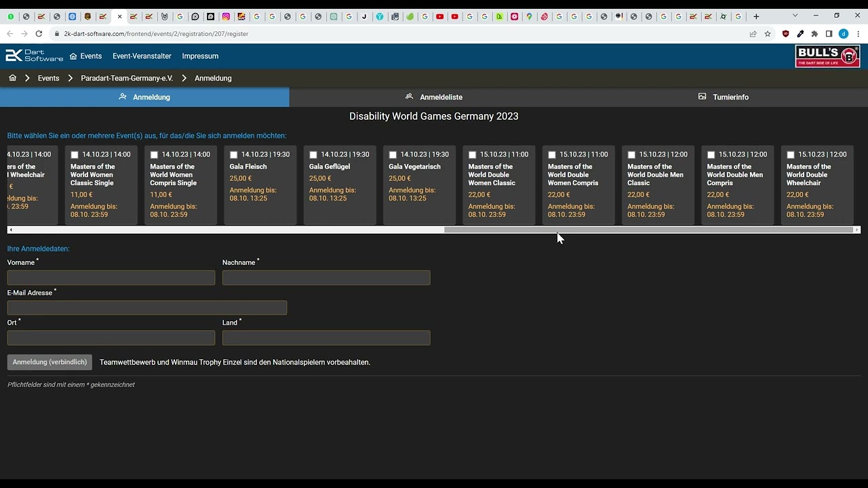Open Event-Veranstalter in the top navigation

[142, 56]
